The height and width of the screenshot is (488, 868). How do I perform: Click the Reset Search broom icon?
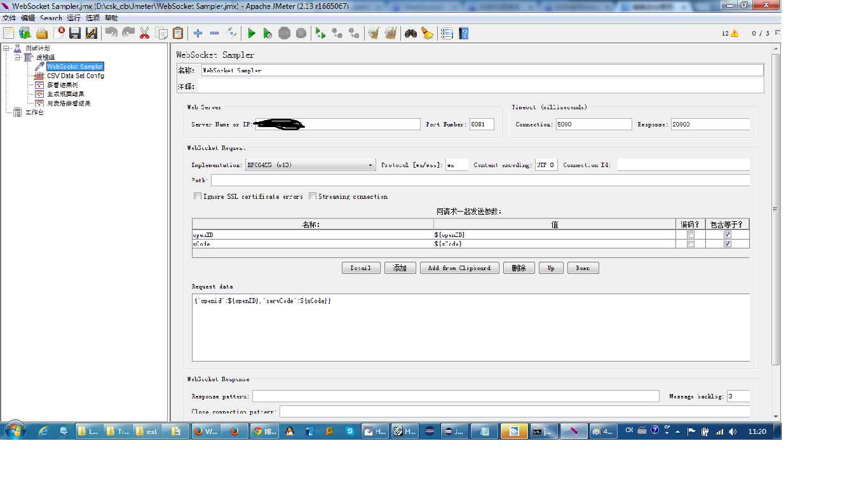click(427, 33)
